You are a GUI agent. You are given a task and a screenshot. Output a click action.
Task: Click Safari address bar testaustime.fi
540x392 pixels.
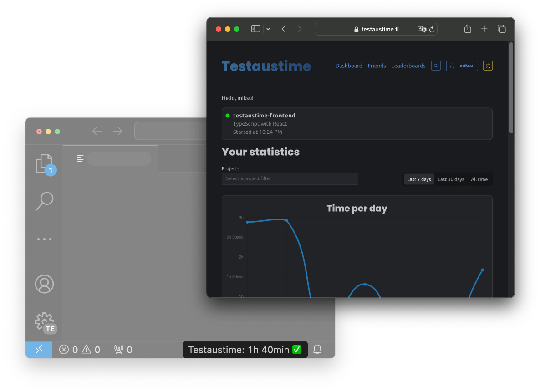(x=376, y=29)
